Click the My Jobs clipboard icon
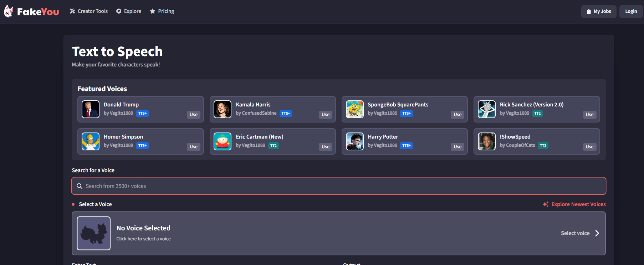The height and width of the screenshot is (265, 644). point(589,11)
